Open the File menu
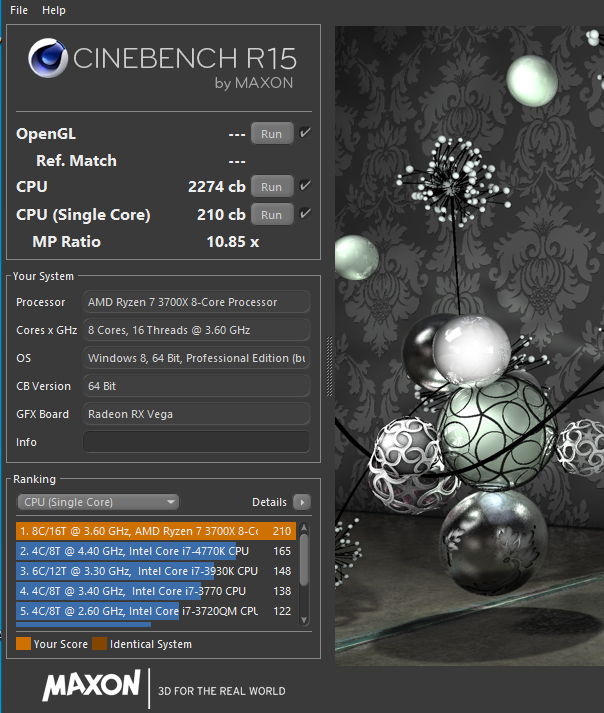Image resolution: width=604 pixels, height=713 pixels. tap(19, 10)
